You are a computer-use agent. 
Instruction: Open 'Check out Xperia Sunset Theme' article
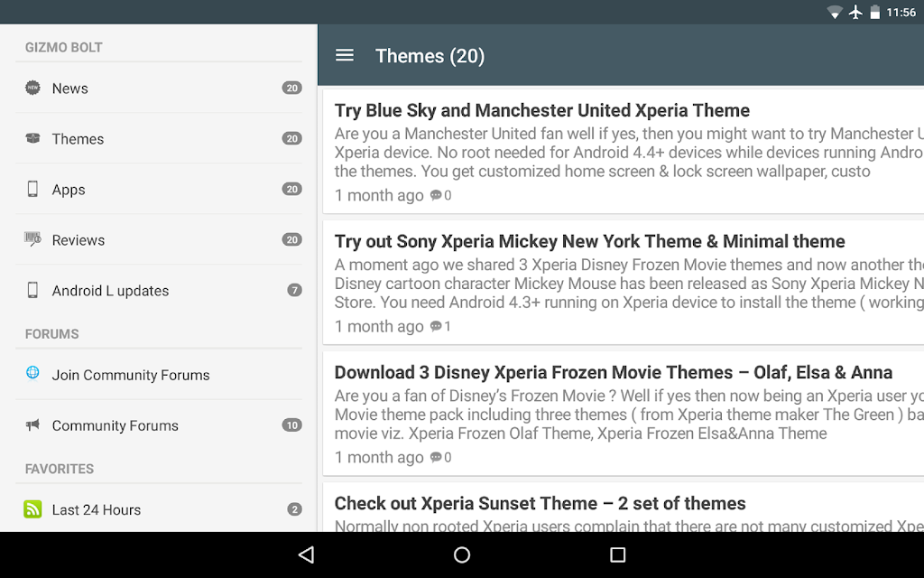[x=540, y=503]
